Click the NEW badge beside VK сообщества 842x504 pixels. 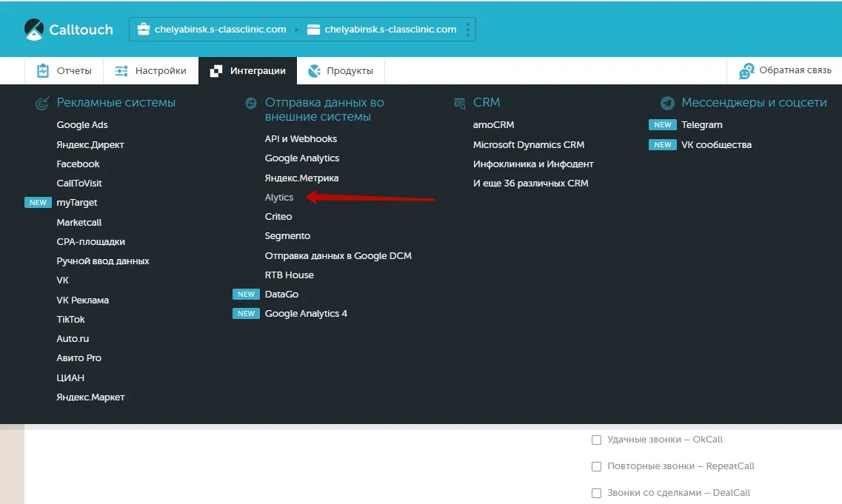(663, 144)
